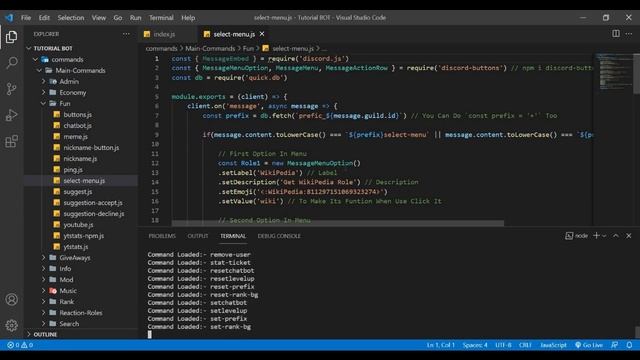Switch to the Output panel tab
The image size is (640, 360).
(198, 236)
